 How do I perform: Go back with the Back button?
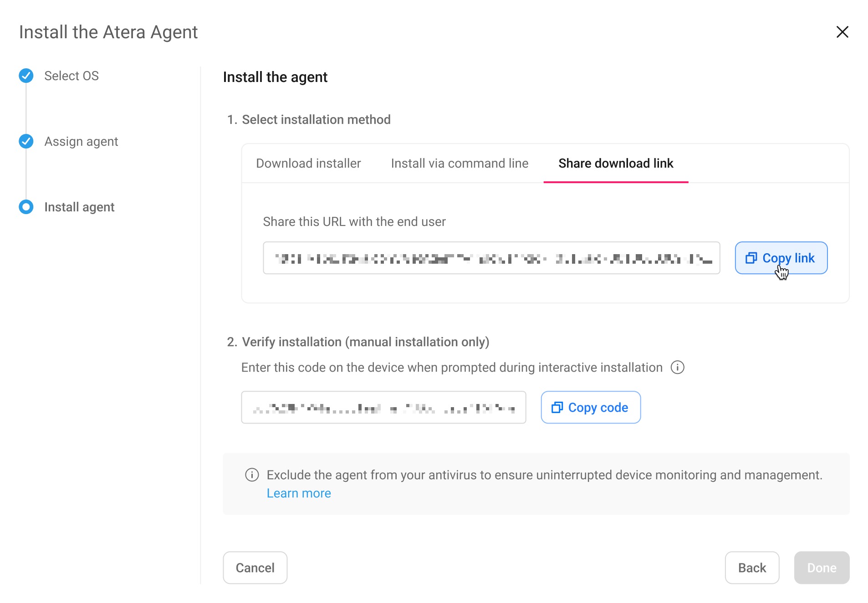point(752,567)
